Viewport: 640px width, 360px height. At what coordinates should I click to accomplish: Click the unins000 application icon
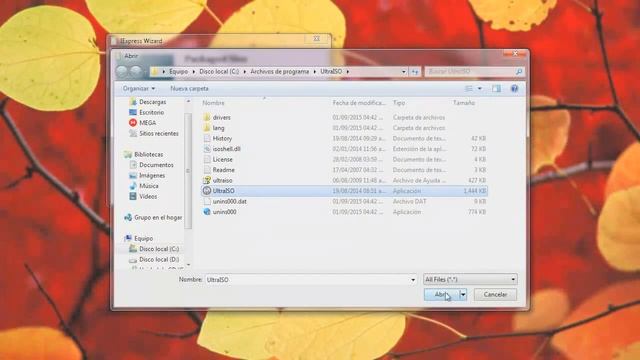(207, 212)
